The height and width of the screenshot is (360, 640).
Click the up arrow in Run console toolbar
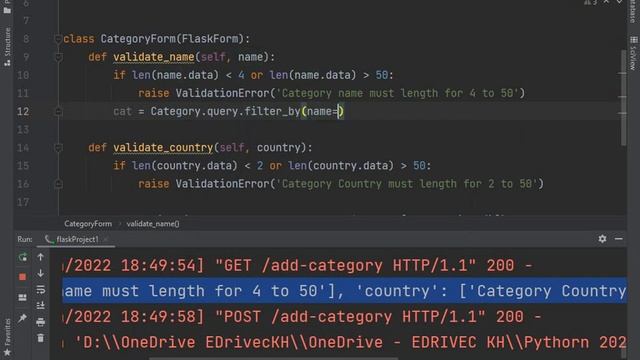(40, 257)
